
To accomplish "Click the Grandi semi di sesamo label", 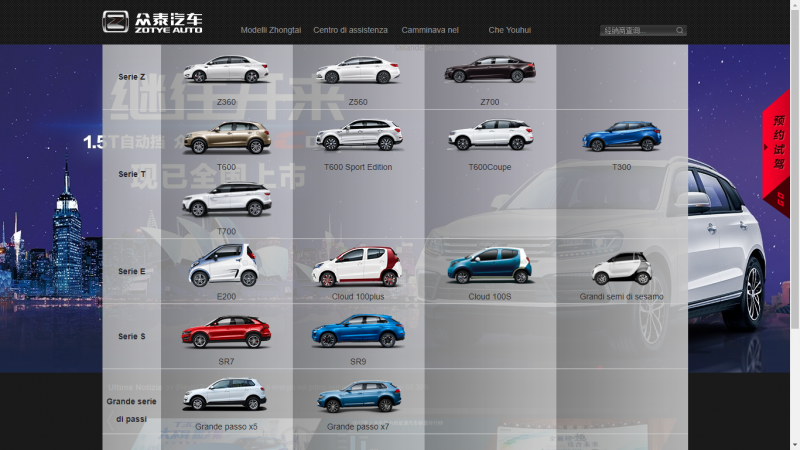I will click(x=621, y=296).
